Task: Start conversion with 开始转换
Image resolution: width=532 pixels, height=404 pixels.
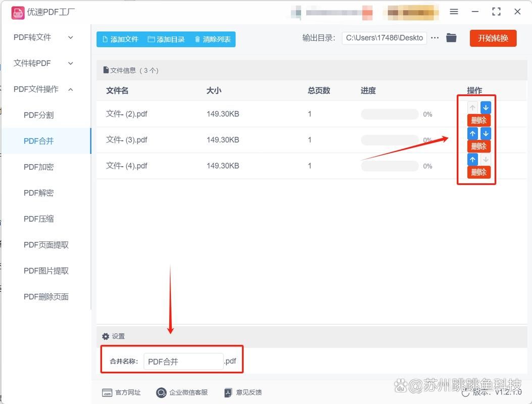Action: click(493, 38)
